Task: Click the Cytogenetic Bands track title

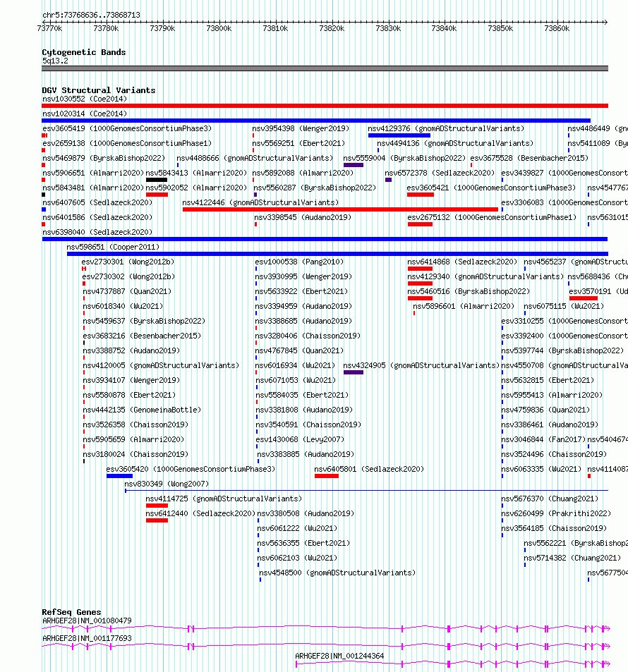Action: coord(84,52)
